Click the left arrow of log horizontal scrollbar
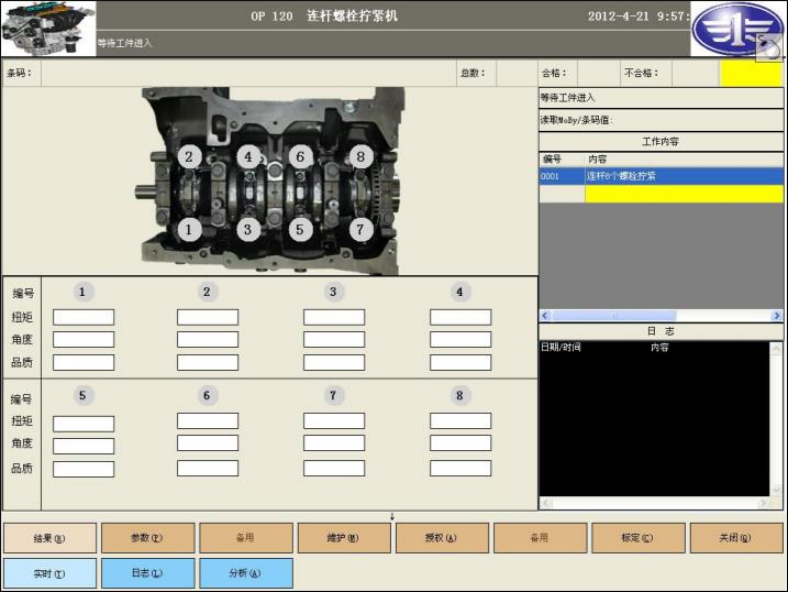The height and width of the screenshot is (592, 788). 546,503
